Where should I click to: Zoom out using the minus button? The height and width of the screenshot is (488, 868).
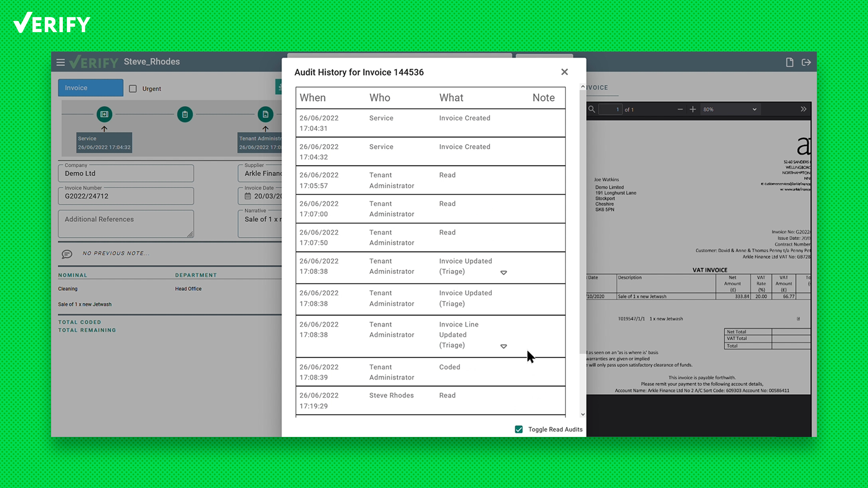point(680,109)
